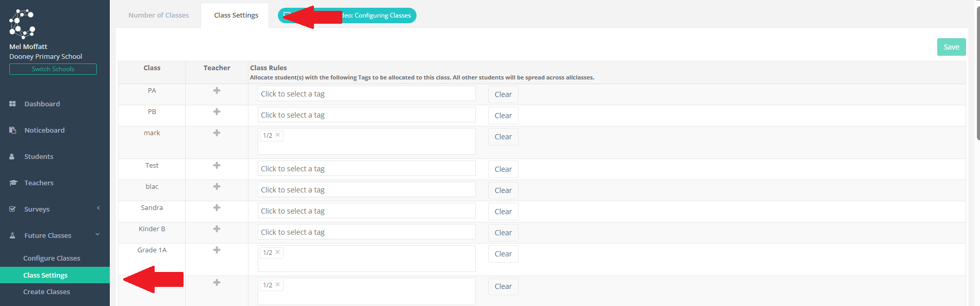Open Dashboard via its grid icon
Screen dimensions: 980x306
click(12, 104)
